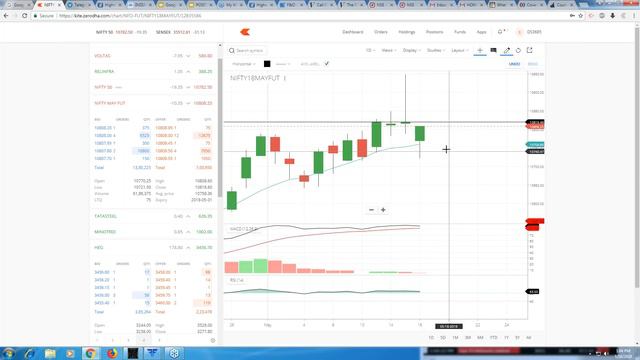Toggle the pencil draw tool

pyautogui.click(x=507, y=50)
